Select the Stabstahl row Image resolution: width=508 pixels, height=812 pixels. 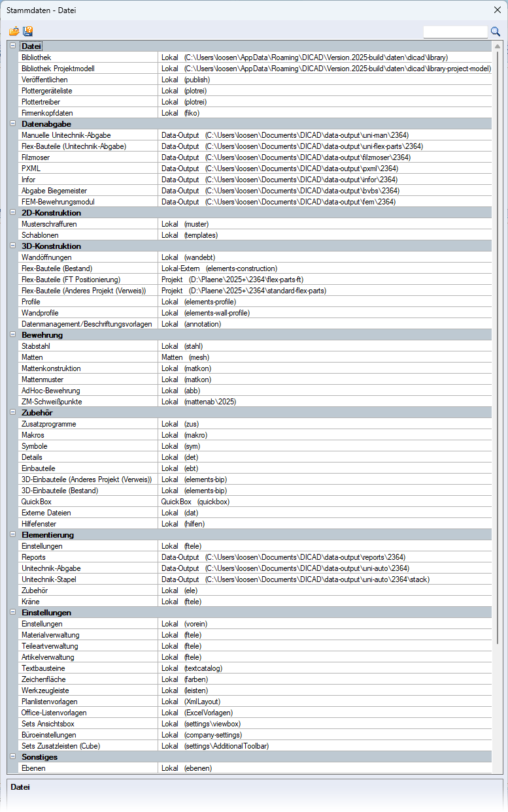click(x=255, y=346)
